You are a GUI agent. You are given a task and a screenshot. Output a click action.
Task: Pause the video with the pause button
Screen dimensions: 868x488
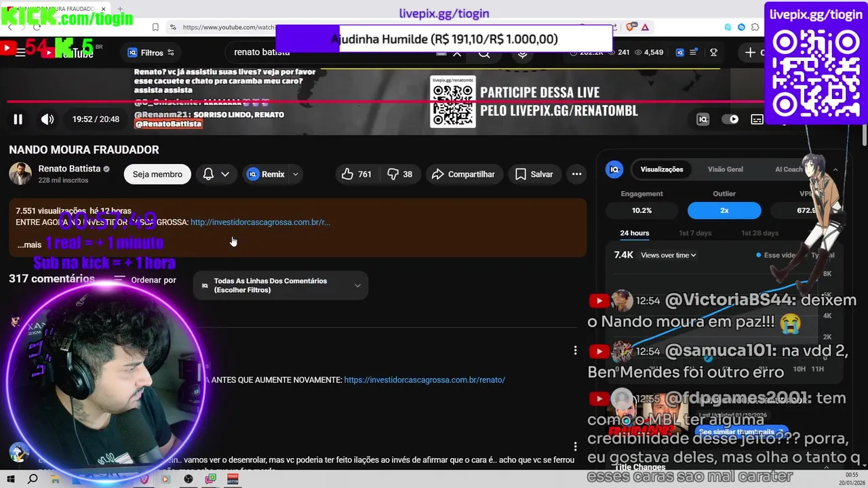click(18, 119)
